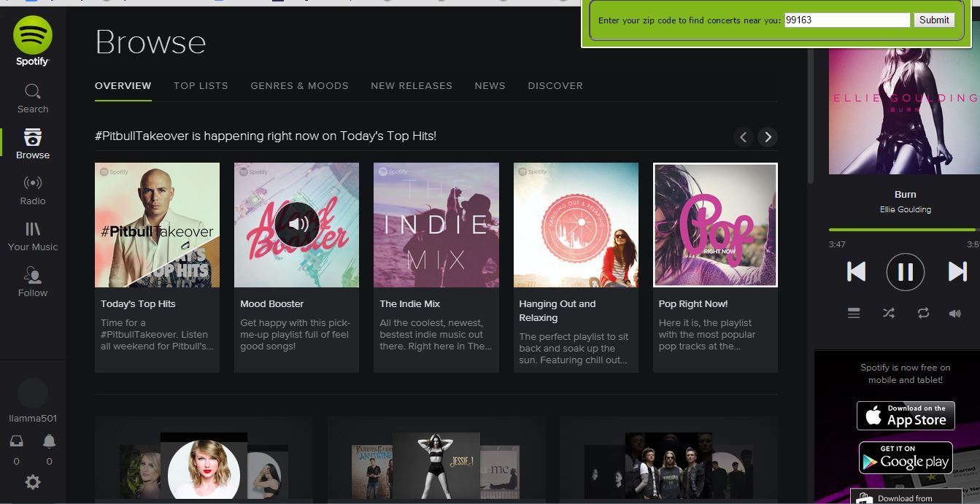980x504 pixels.
Task: Click the #PitbullTakeover heading text
Action: (266, 136)
